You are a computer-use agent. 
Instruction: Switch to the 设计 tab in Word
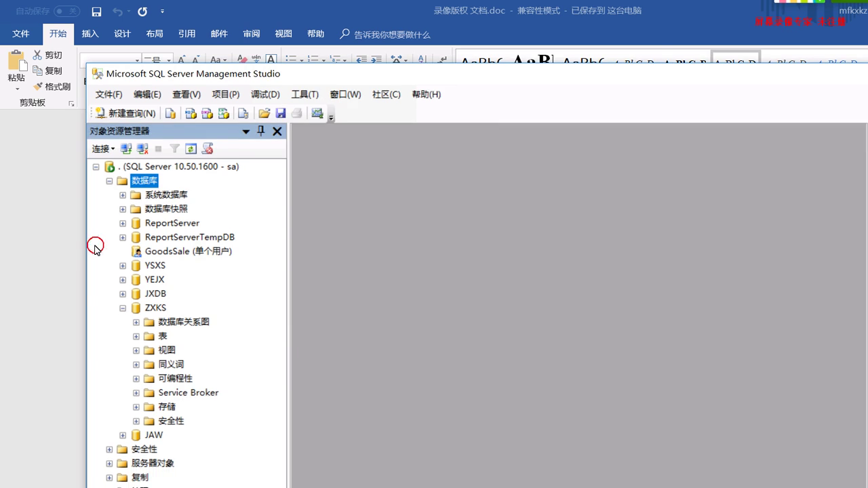(x=122, y=34)
